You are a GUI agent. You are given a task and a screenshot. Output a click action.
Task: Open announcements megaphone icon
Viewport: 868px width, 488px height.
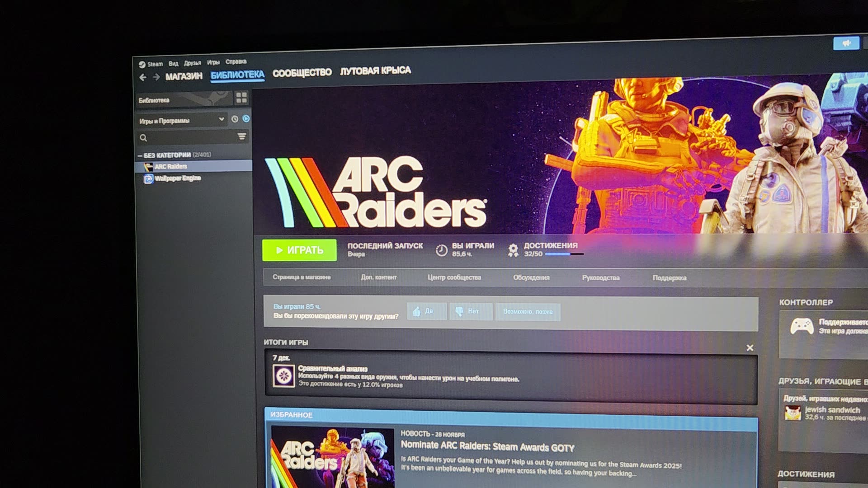pyautogui.click(x=846, y=43)
